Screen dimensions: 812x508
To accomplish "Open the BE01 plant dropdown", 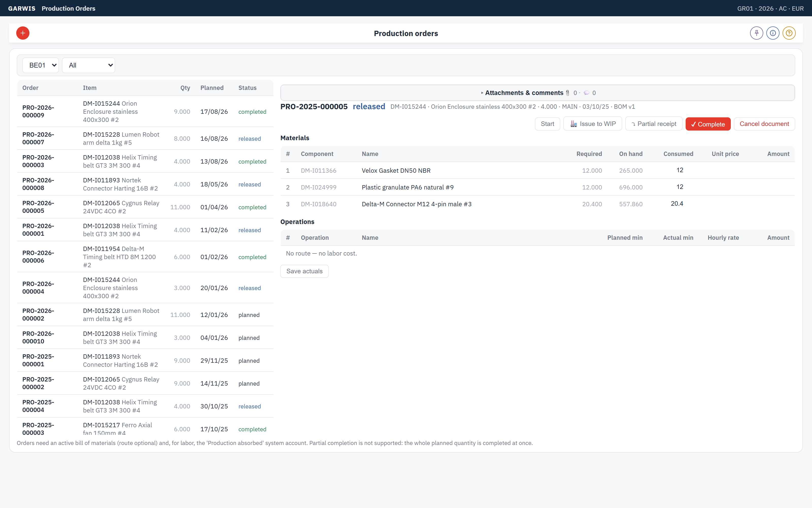I will [x=41, y=65].
